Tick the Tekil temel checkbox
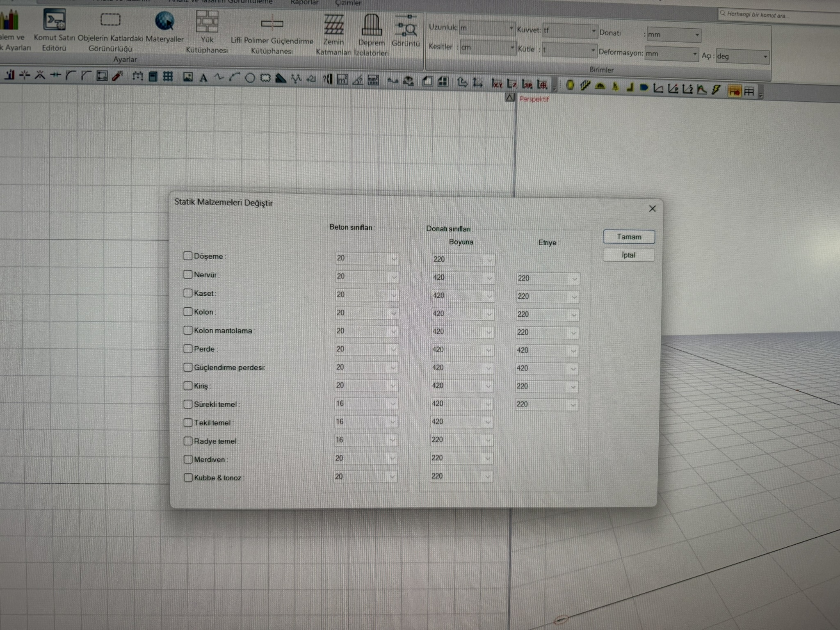 [188, 422]
